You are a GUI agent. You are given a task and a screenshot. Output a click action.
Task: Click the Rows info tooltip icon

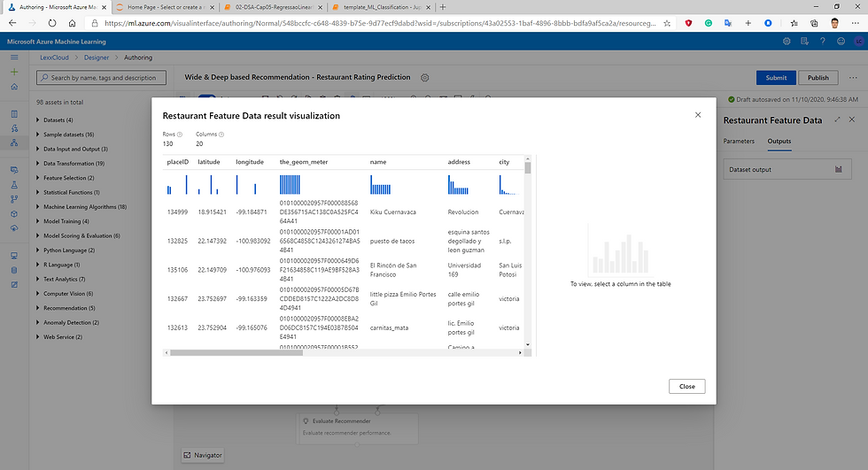coord(179,135)
